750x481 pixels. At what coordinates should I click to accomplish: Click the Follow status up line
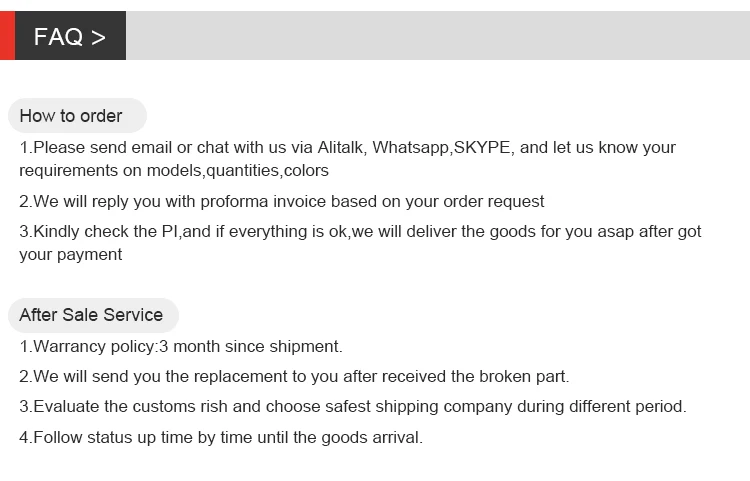click(x=221, y=438)
